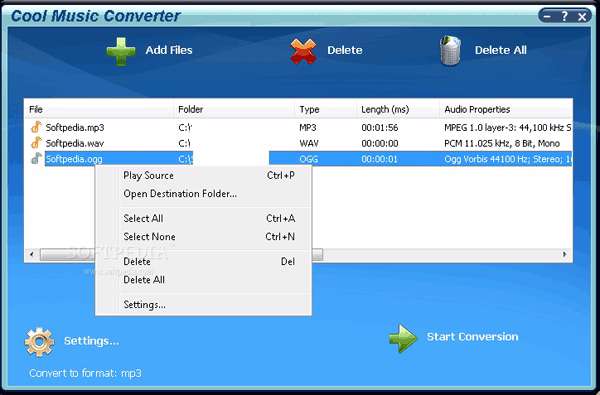Click the red X Delete icon
600x395 pixels.
pos(303,51)
